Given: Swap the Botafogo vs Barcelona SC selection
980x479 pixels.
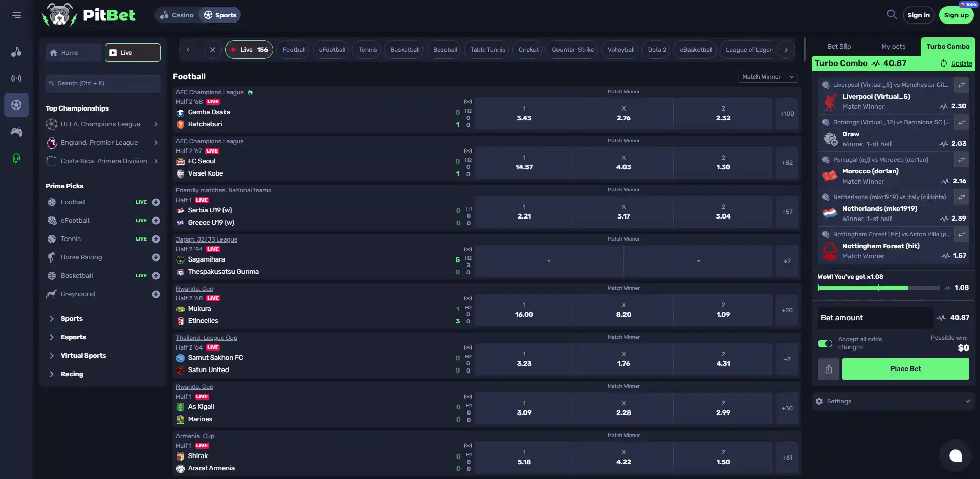Looking at the screenshot, I should 962,122.
